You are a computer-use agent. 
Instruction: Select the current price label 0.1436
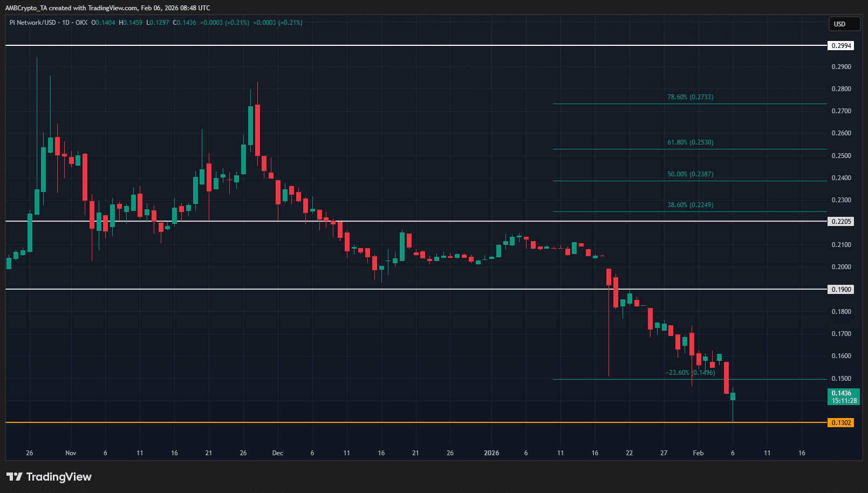842,393
